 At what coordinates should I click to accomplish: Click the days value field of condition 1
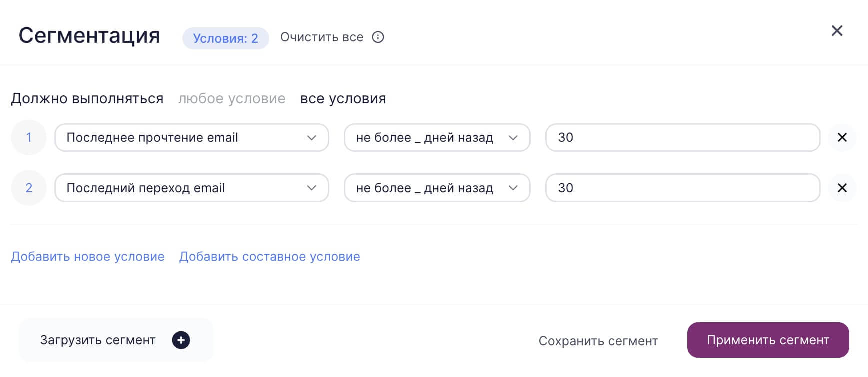tap(683, 137)
